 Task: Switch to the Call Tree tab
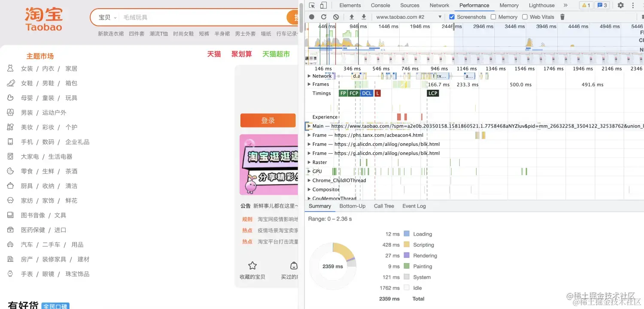[384, 206]
